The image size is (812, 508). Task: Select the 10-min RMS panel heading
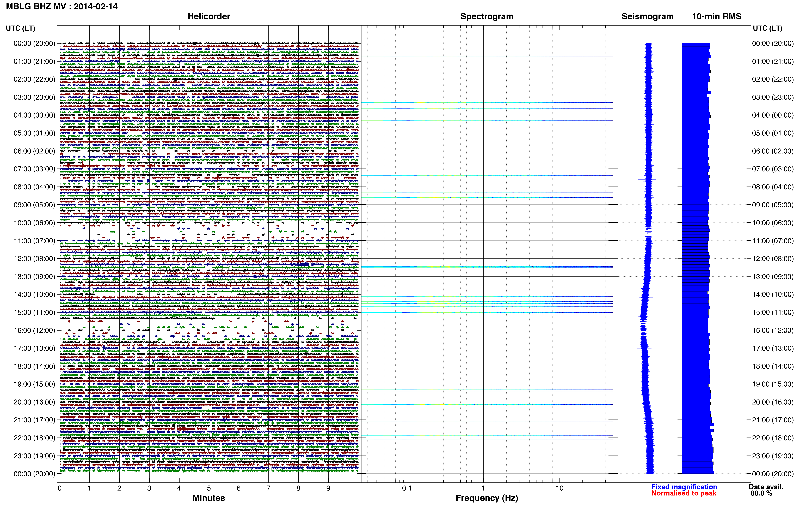(717, 16)
